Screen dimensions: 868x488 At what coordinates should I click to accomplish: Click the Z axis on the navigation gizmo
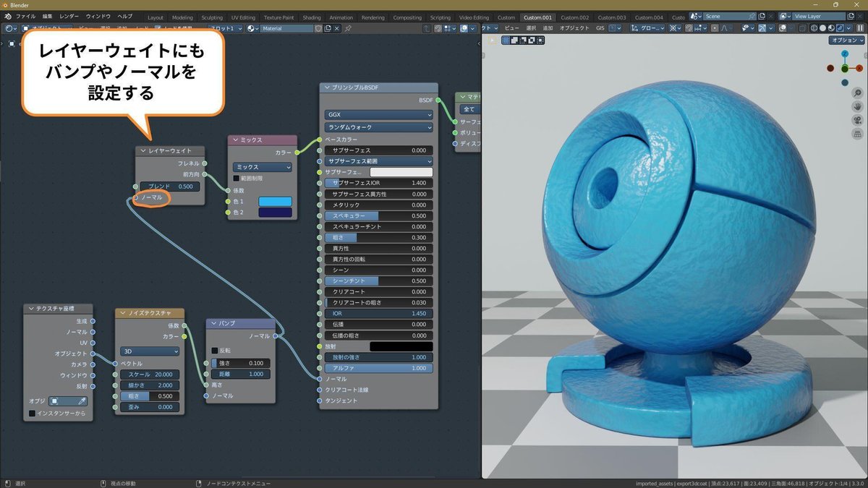(x=845, y=53)
